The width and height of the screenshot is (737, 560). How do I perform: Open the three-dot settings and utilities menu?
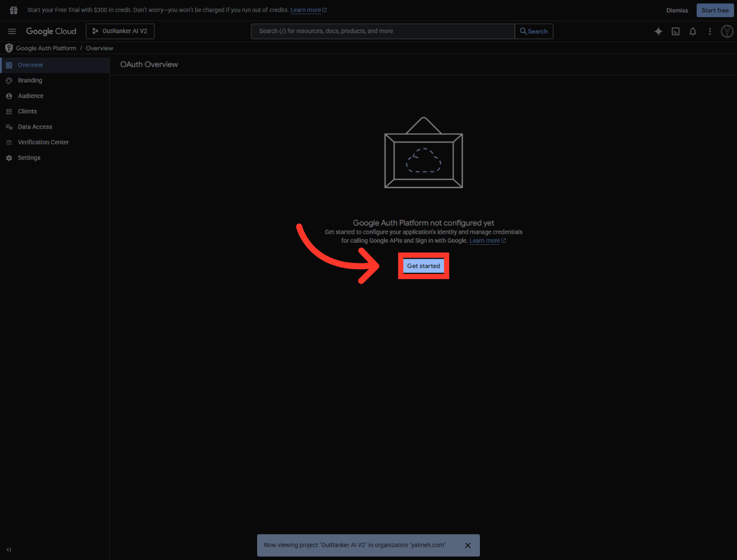(710, 31)
